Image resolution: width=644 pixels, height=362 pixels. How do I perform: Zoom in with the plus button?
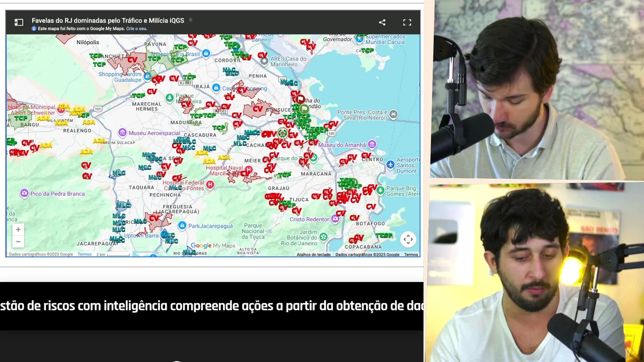[18, 229]
